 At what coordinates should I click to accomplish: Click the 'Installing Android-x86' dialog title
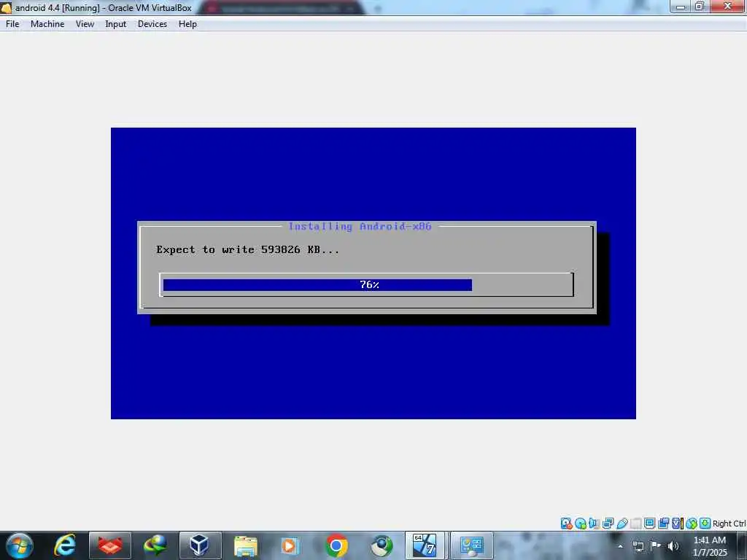pos(360,226)
